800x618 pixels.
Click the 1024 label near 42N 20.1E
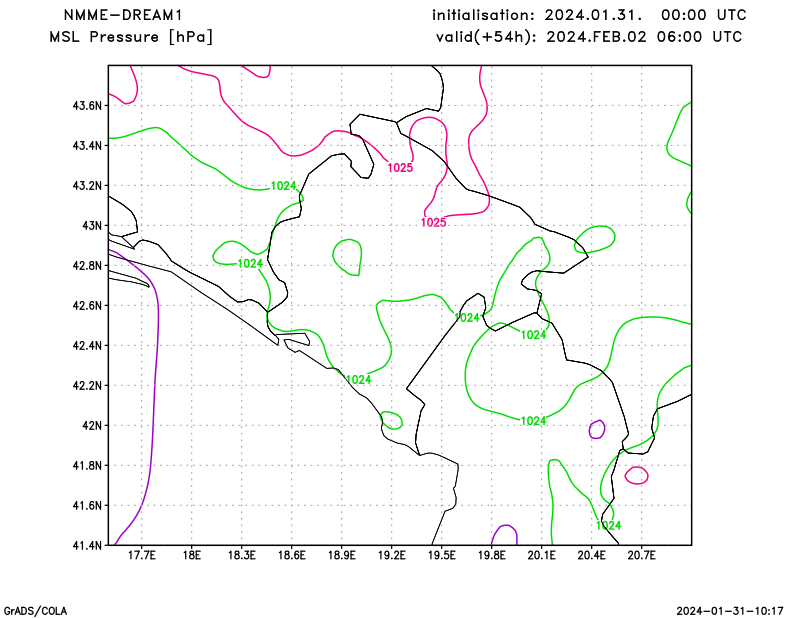[x=533, y=421]
